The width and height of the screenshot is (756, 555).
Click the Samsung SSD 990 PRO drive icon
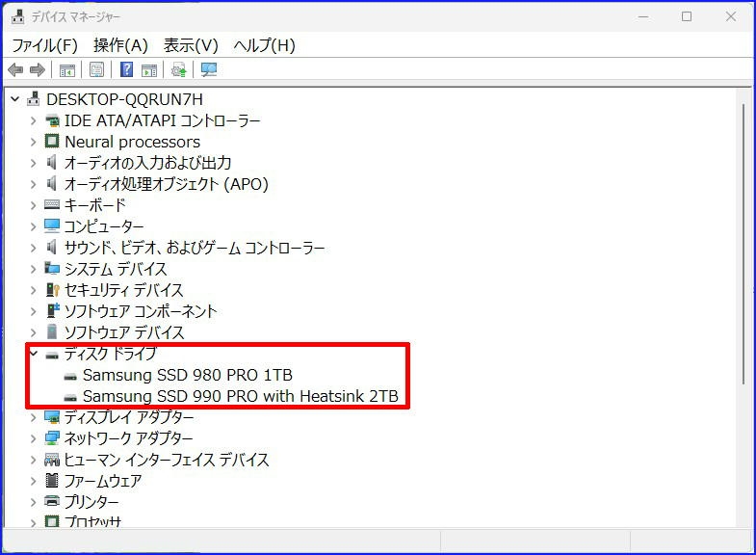[70, 398]
